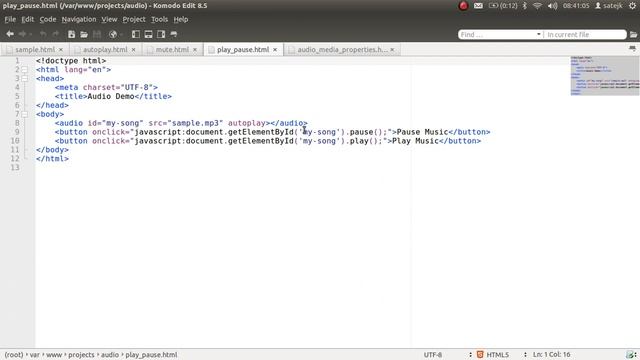The width and height of the screenshot is (640, 360).
Task: Open the Edit menu
Action: click(x=28, y=19)
